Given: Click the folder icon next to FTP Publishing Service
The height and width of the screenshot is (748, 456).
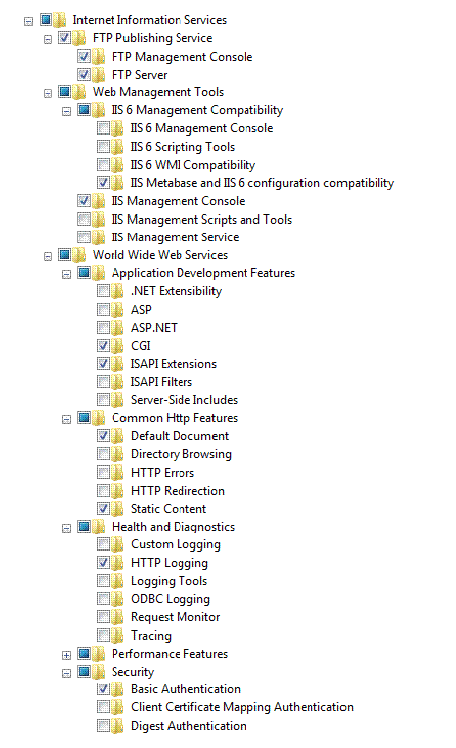Looking at the screenshot, I should click(x=79, y=38).
